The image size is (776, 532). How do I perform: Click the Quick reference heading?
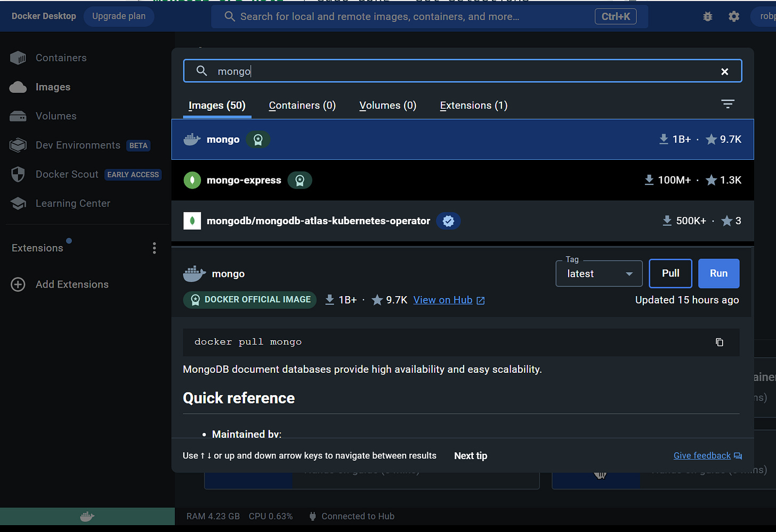point(239,398)
